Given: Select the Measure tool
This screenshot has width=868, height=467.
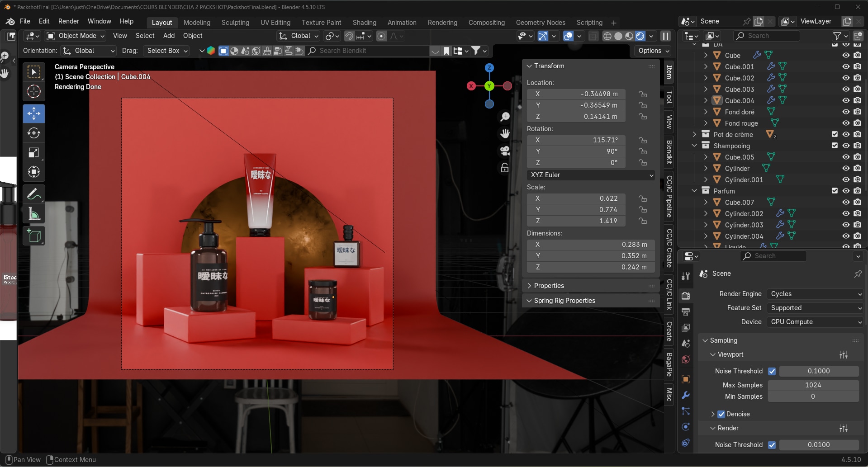Looking at the screenshot, I should 34,214.
